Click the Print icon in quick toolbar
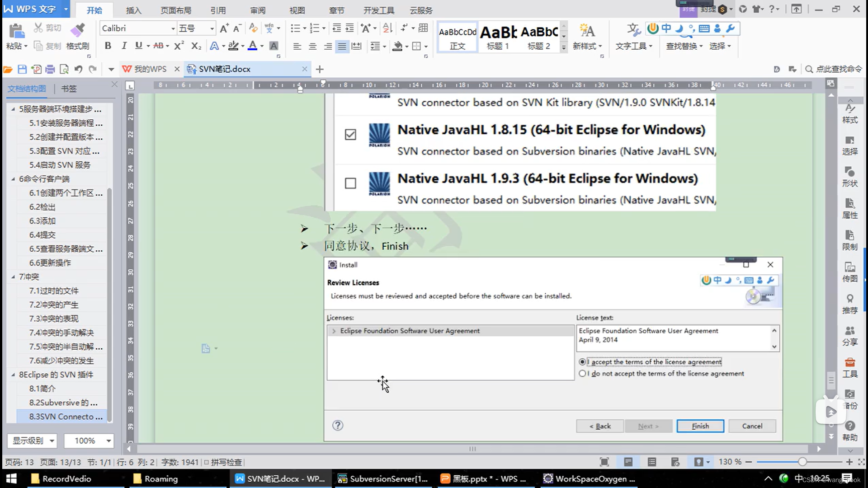This screenshot has height=488, width=868. pos(50,69)
